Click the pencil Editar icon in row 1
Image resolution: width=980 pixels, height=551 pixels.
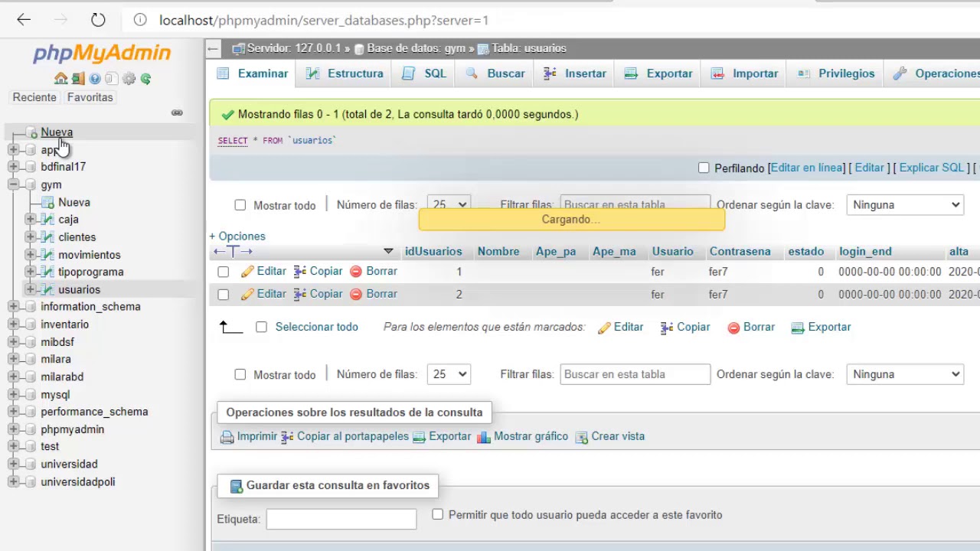[x=247, y=271]
